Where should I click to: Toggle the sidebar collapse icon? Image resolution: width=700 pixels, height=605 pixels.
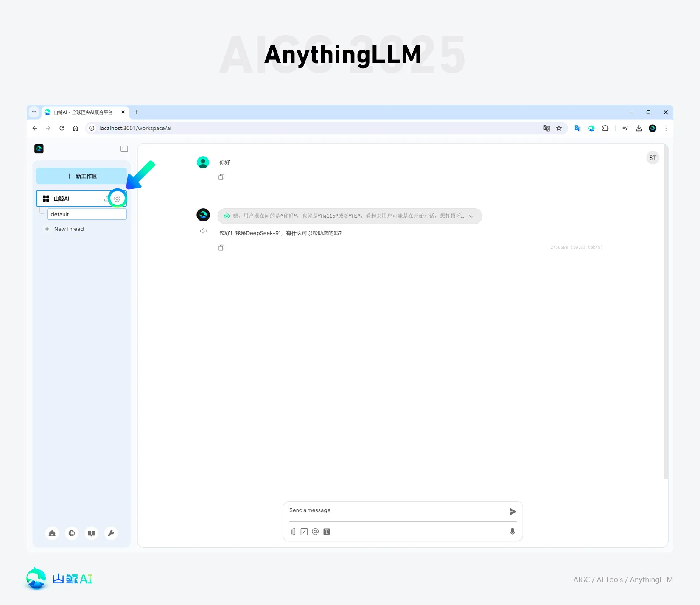124,148
